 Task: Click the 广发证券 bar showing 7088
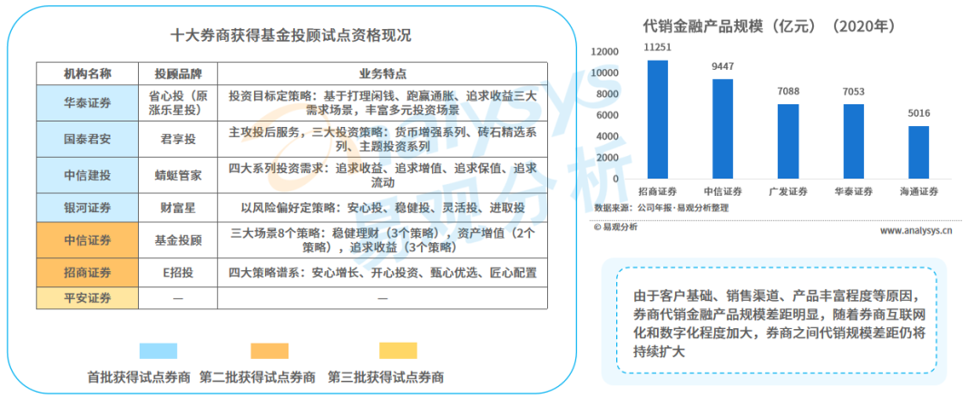click(x=789, y=141)
